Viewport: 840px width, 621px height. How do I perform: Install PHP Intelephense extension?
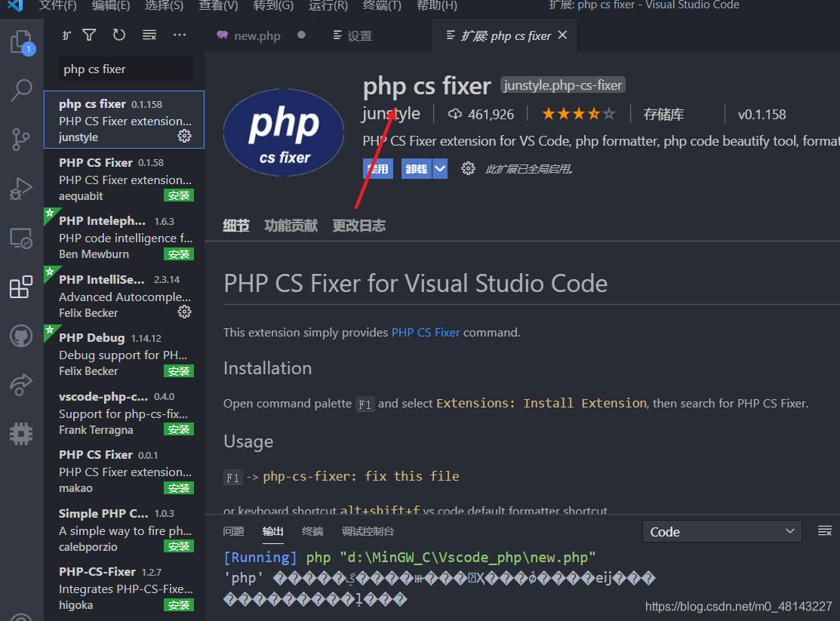178,254
